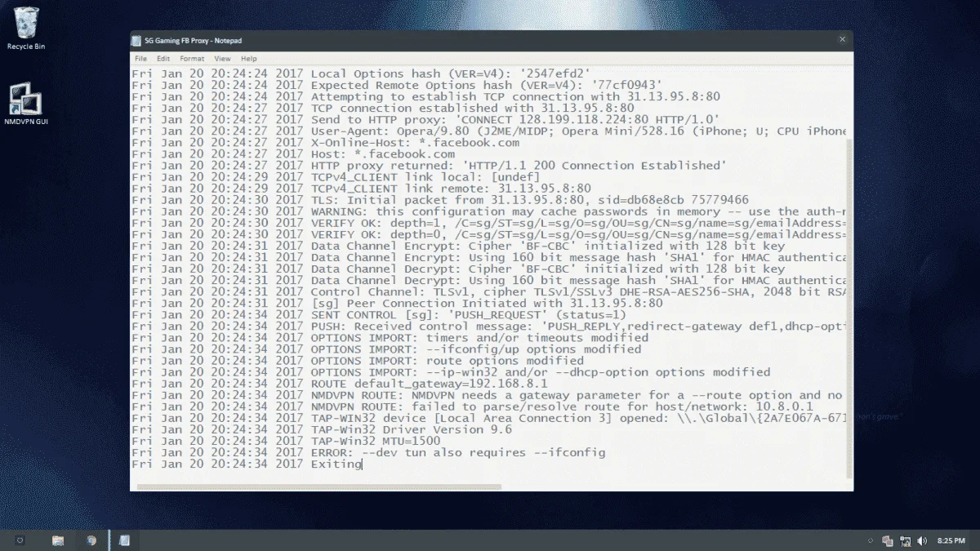Click the 'ROUTE default_gateway=192.168.8.1' line
Image resolution: width=980 pixels, height=551 pixels.
340,384
